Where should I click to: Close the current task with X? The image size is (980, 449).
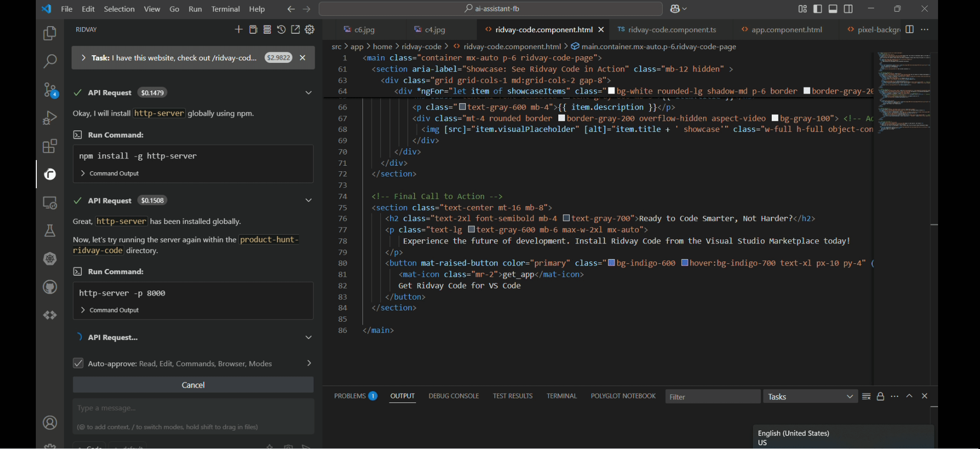302,58
